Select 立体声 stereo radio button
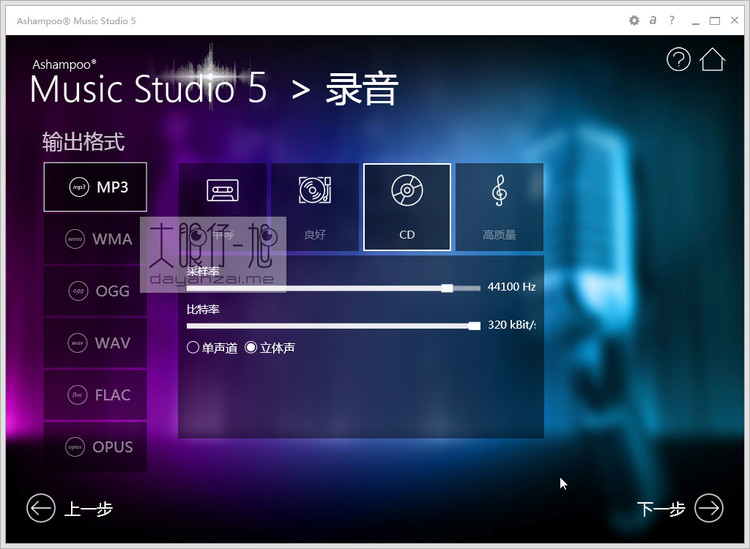Image resolution: width=750 pixels, height=549 pixels. click(x=270, y=348)
